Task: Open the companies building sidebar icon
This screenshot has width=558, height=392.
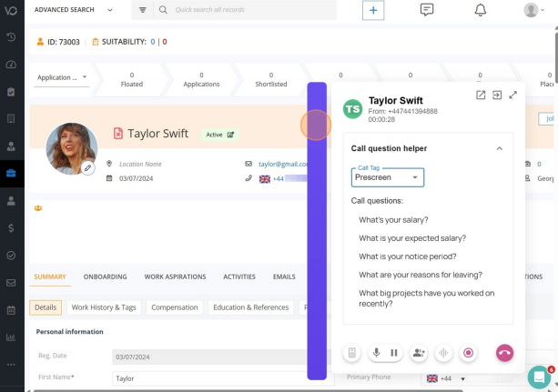Action: coord(11,118)
